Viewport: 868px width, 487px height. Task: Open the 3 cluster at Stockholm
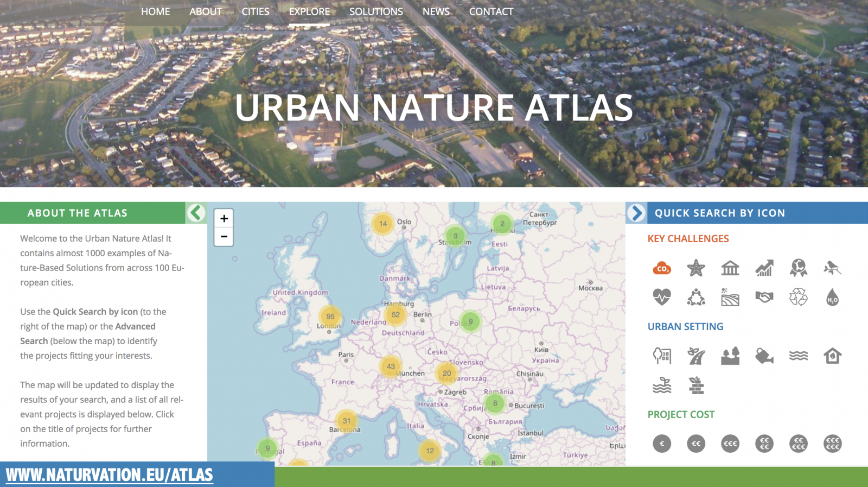pyautogui.click(x=456, y=236)
